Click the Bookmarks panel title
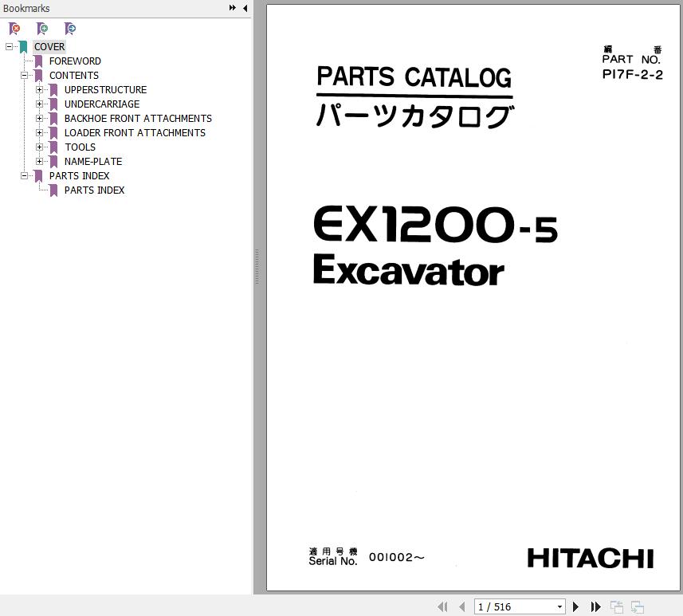This screenshot has width=683, height=616. 26,8
